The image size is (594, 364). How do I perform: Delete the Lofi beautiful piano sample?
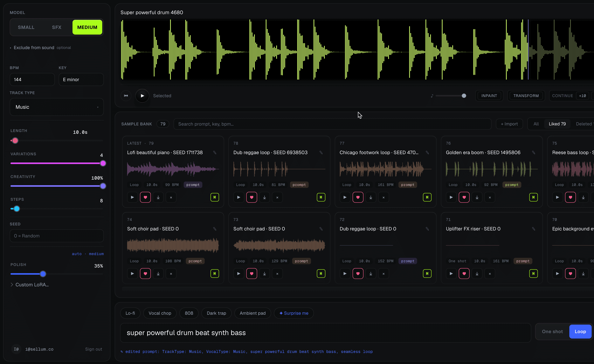[x=171, y=197]
